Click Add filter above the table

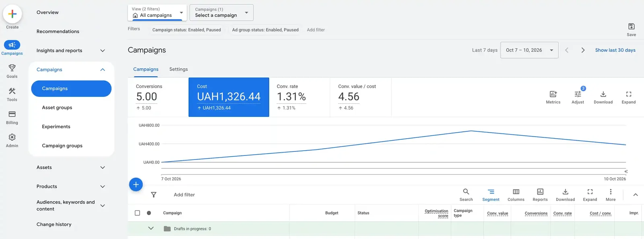click(x=184, y=195)
